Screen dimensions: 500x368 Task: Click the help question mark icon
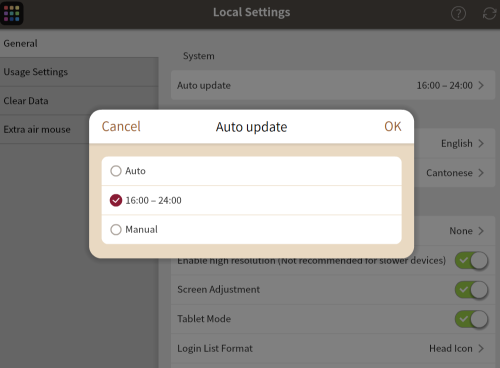tap(458, 14)
